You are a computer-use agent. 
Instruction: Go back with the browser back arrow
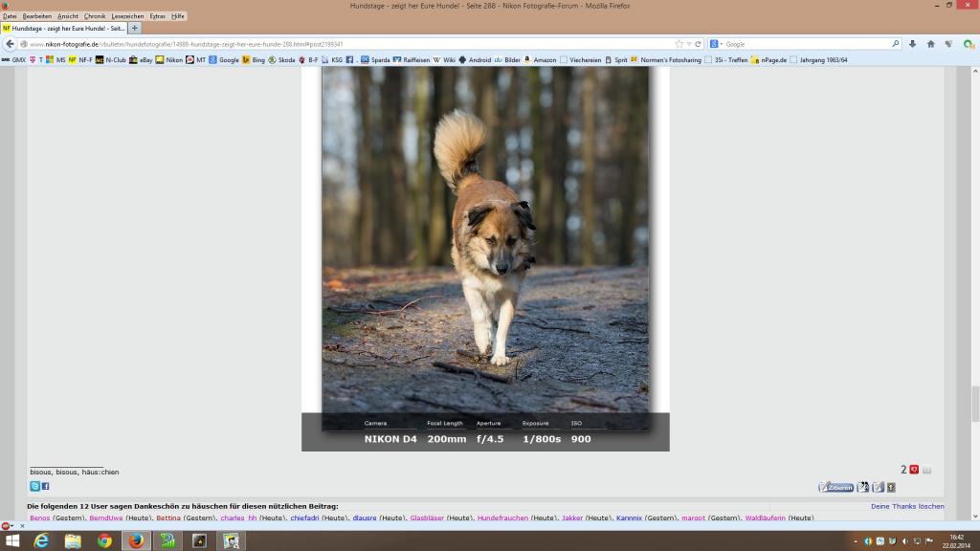pyautogui.click(x=10, y=44)
